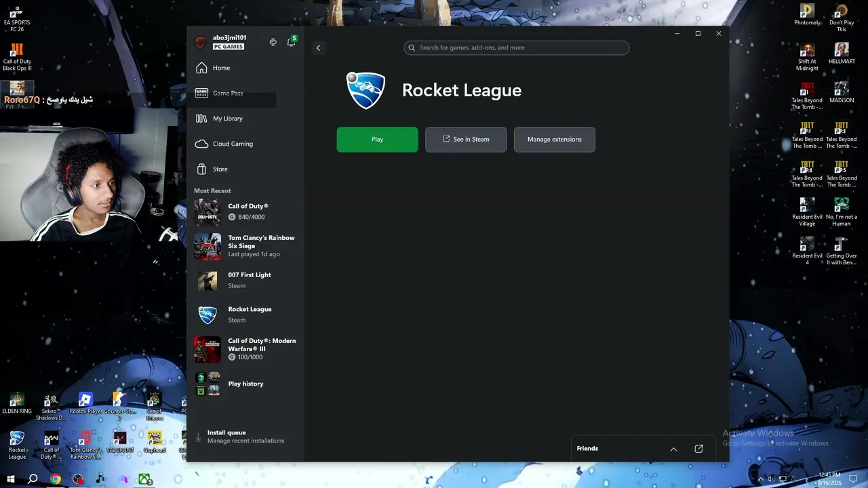This screenshot has width=868, height=488.
Task: Open the Windows Start menu
Action: 11,479
